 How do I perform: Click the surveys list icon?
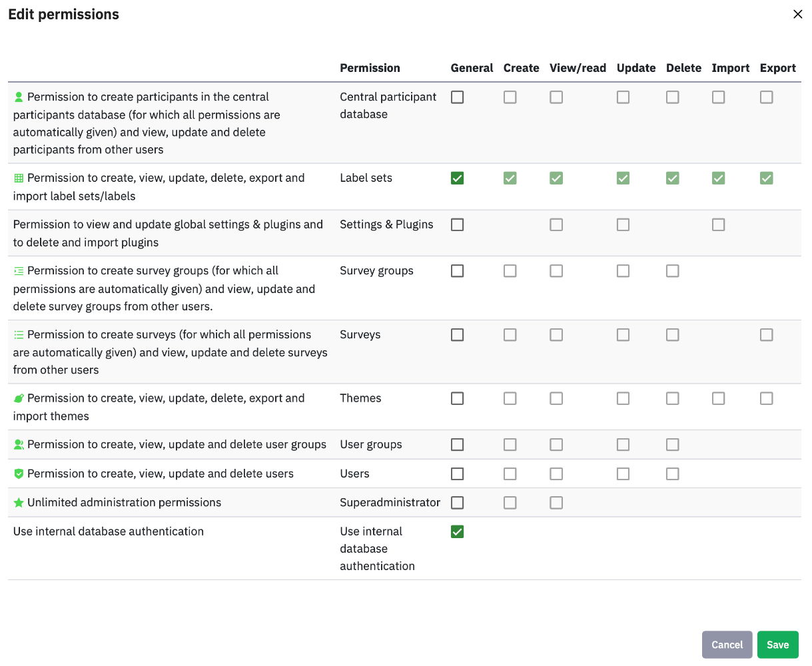click(19, 335)
